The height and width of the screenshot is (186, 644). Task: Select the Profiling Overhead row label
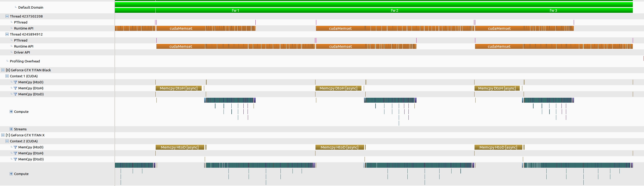25,61
